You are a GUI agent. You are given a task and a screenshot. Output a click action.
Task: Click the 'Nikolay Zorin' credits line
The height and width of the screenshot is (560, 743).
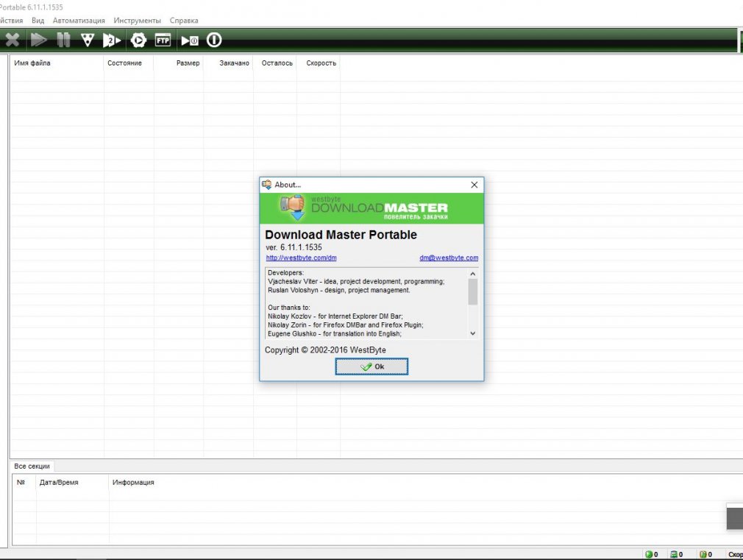(x=346, y=325)
